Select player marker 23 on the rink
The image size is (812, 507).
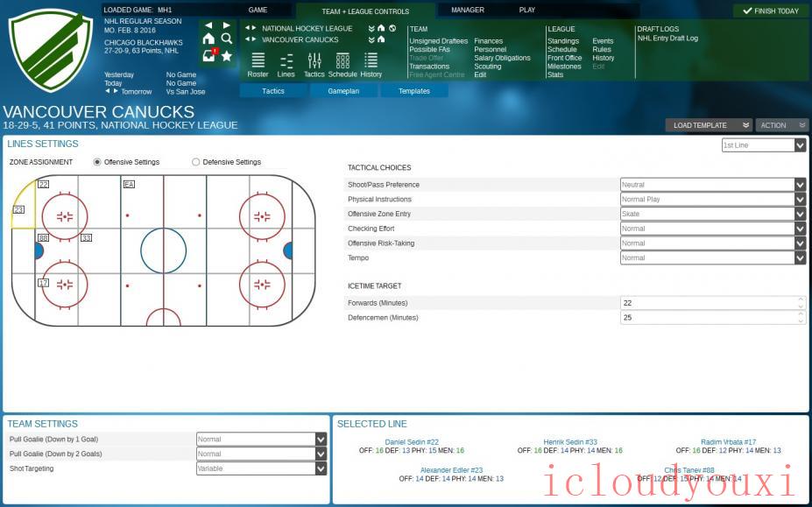18,210
